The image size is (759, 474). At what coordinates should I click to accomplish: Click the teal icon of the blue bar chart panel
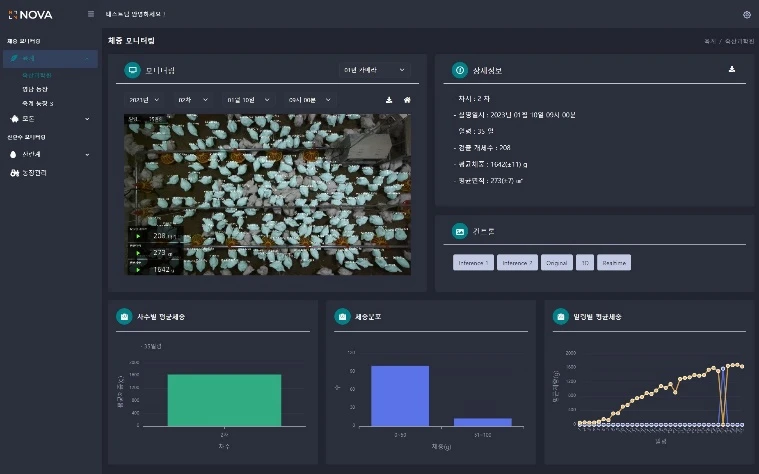[x=342, y=317]
